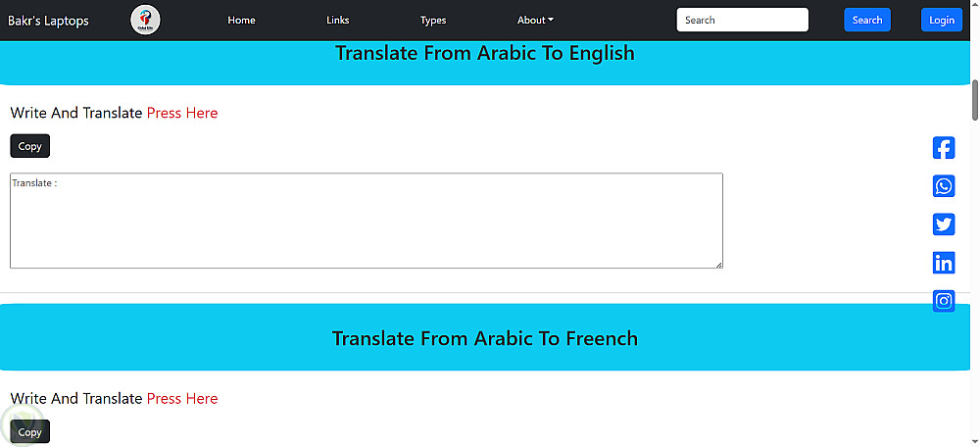Click inside the Translate text area
The height and width of the screenshot is (447, 980).
pyautogui.click(x=366, y=221)
